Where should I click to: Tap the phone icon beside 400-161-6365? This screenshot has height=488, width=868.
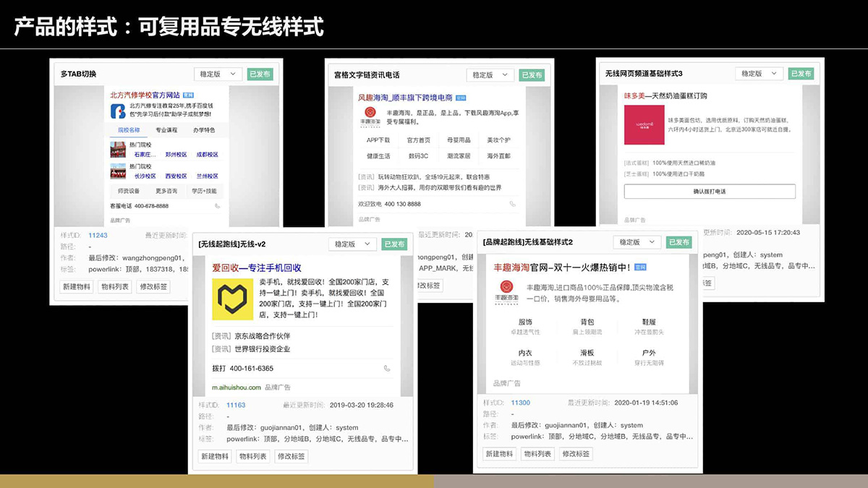(x=387, y=369)
